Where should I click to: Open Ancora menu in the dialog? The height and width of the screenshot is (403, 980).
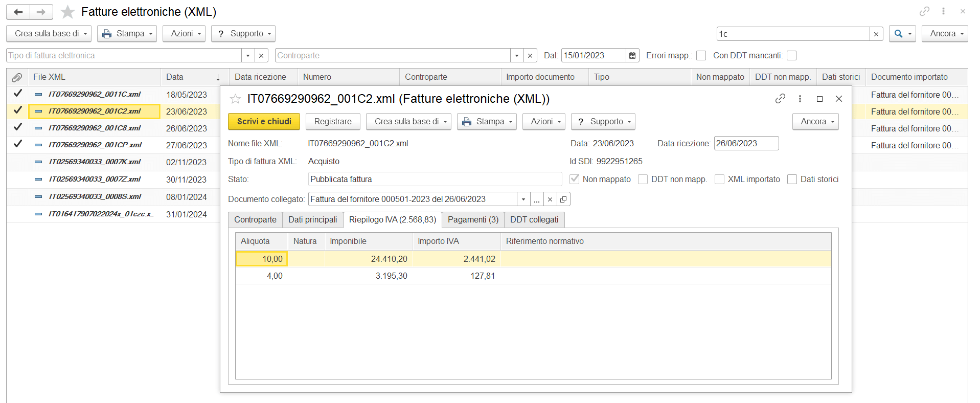(815, 122)
